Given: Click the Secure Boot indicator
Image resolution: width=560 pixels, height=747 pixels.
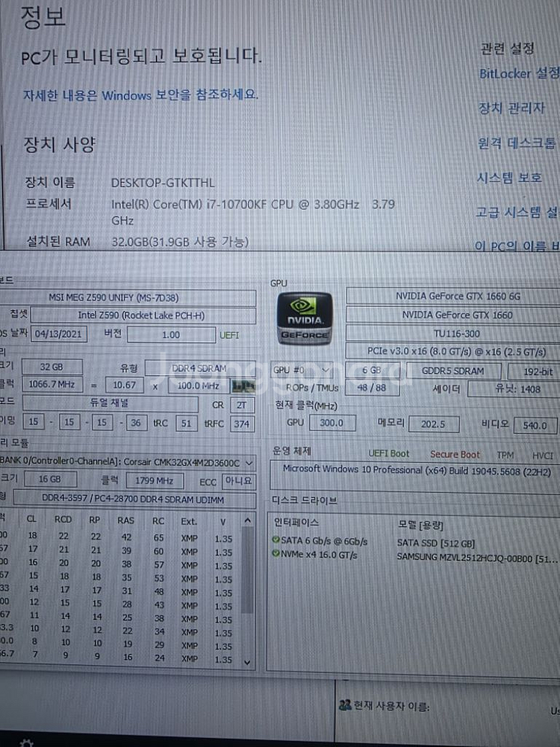Looking at the screenshot, I should pyautogui.click(x=455, y=454).
